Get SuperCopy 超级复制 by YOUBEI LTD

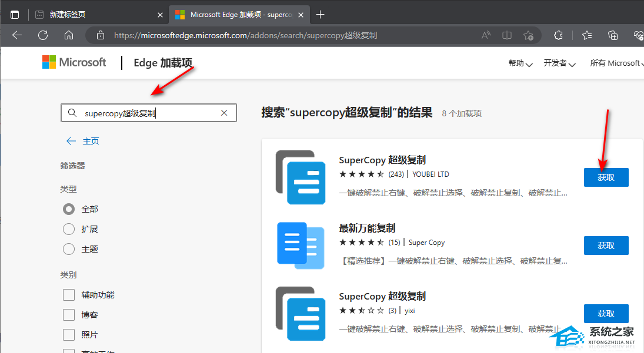pos(606,177)
